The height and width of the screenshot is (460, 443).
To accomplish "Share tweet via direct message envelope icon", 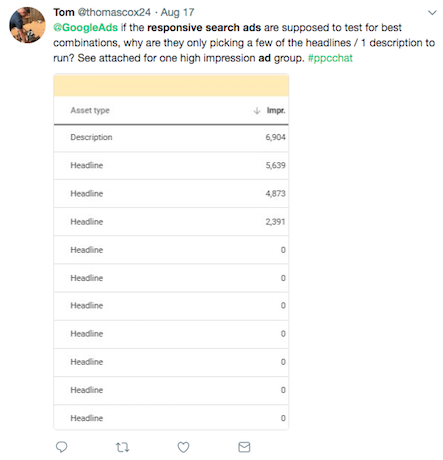I will [x=244, y=447].
